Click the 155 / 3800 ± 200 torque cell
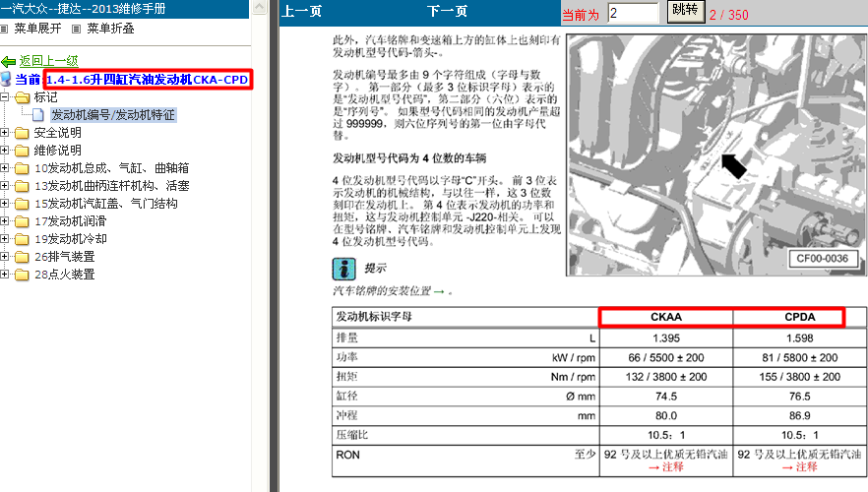Screen dimensions: 868x492 coord(800,377)
